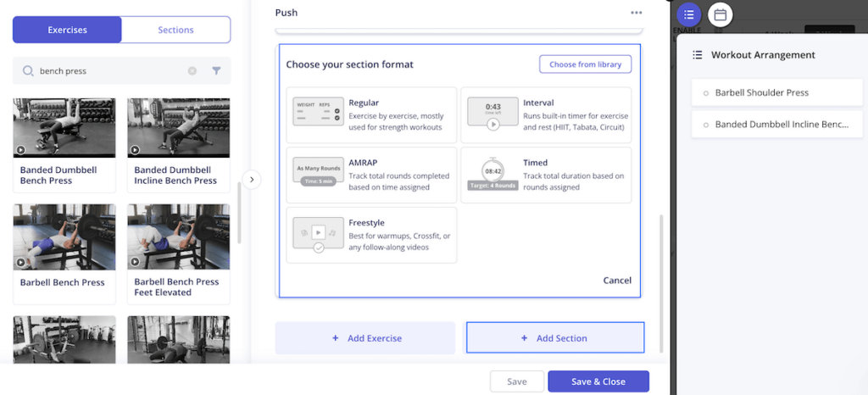The height and width of the screenshot is (395, 868).
Task: Pick the Timed section format
Action: pos(547,175)
